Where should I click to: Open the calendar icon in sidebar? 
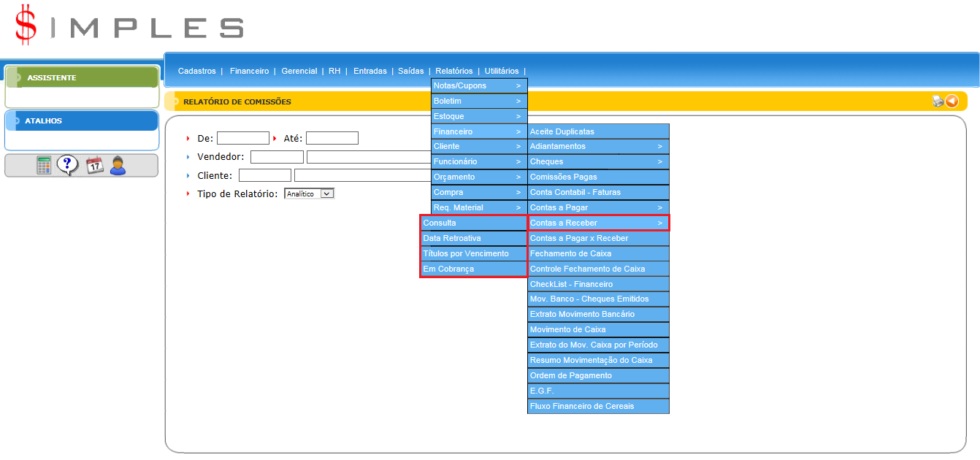[95, 166]
